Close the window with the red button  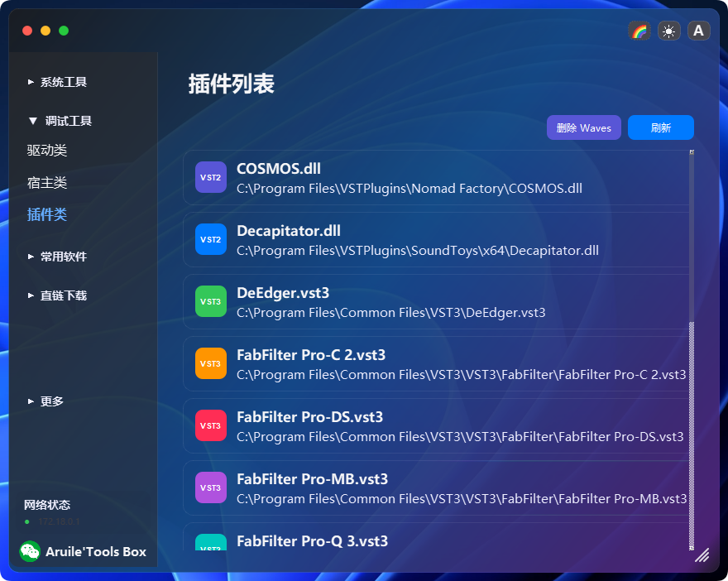click(x=27, y=31)
